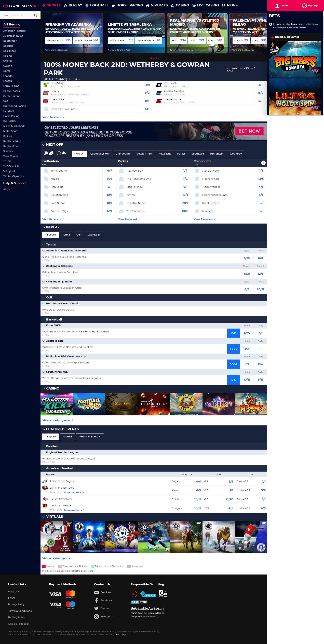Advance the promo carousel with the right arrow
This screenshot has height=644, width=324.
pyautogui.click(x=260, y=33)
